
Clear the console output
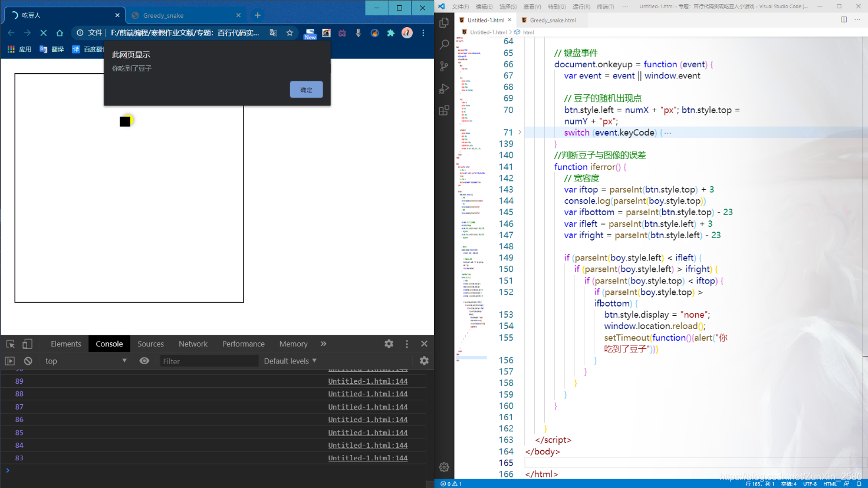tap(28, 361)
